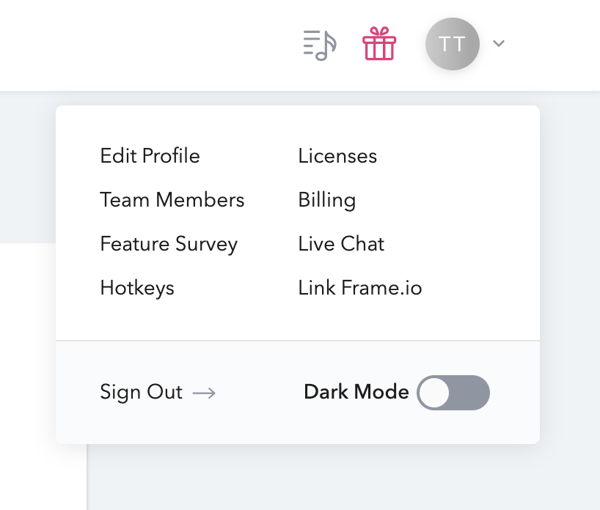Open the Feature Survey entry
The image size is (600, 510).
coord(169,244)
